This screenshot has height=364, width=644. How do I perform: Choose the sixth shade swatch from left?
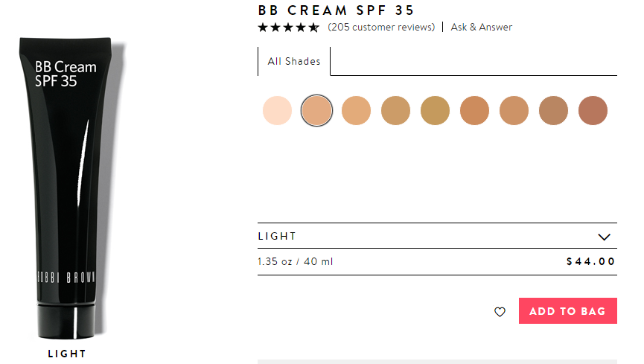pyautogui.click(x=474, y=111)
